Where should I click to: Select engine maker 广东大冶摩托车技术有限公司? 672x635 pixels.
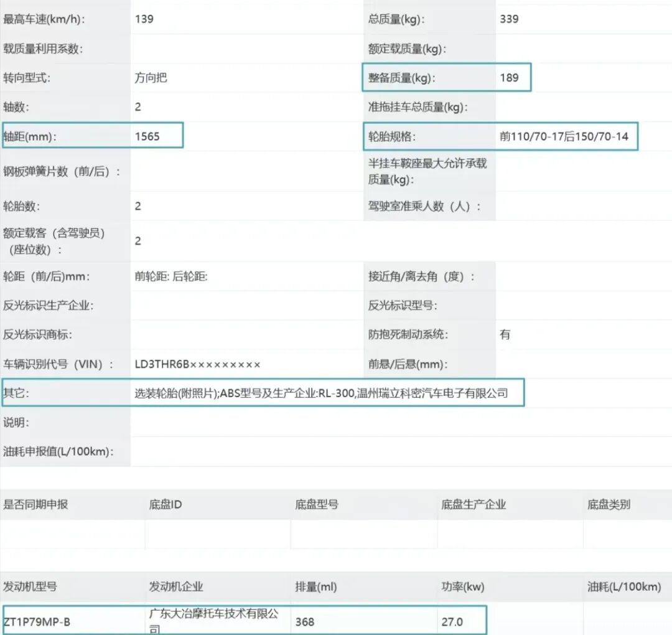coord(214,621)
